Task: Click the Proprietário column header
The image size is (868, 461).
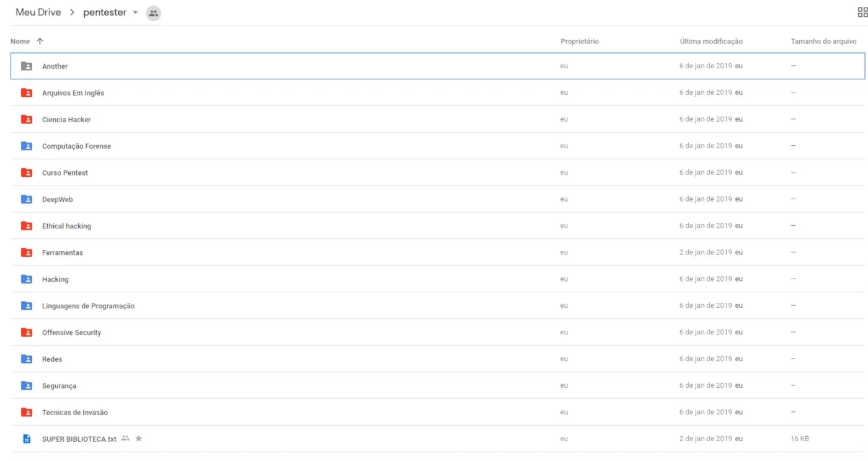Action: click(580, 42)
